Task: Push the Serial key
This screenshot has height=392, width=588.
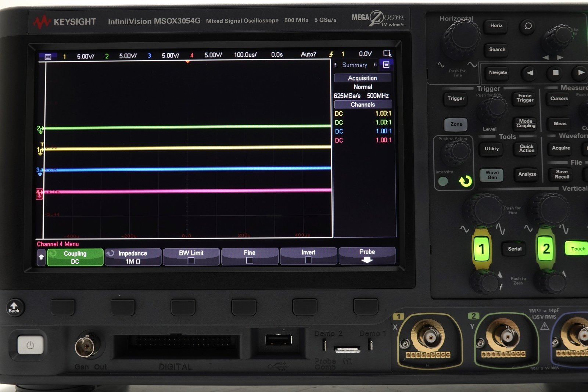Action: pos(514,249)
